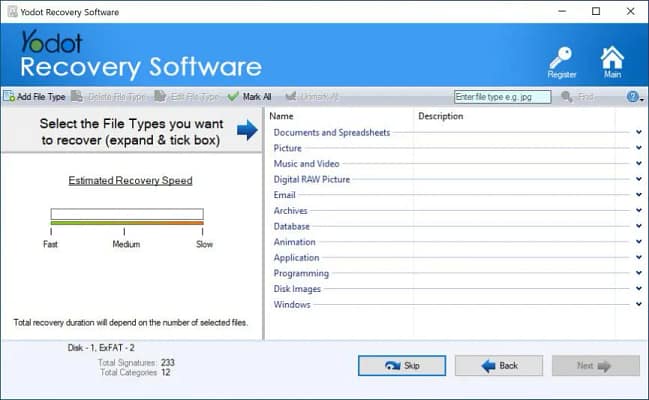Select the Disk Images category
Viewport: 649px width, 400px height.
pos(297,289)
